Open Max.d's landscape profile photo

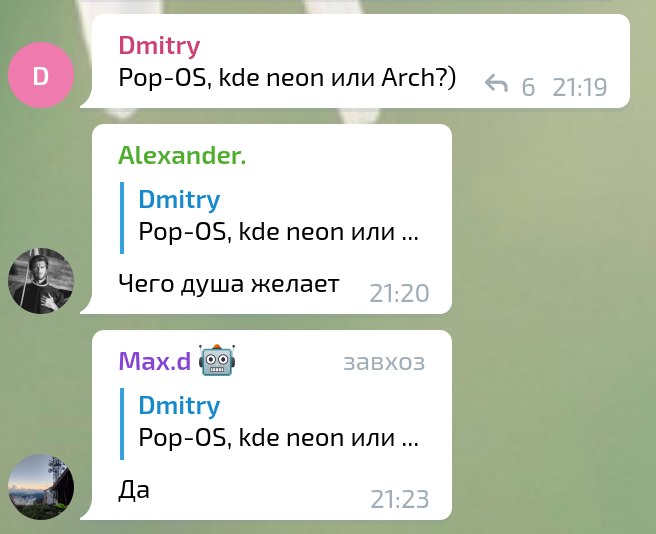[x=41, y=487]
